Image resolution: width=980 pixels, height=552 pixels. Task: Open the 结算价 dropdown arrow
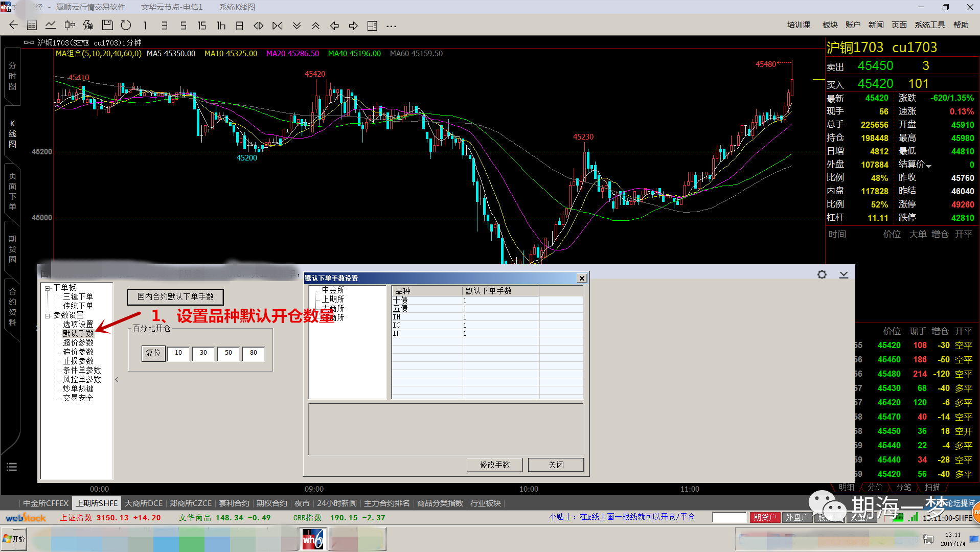pyautogui.click(x=929, y=166)
